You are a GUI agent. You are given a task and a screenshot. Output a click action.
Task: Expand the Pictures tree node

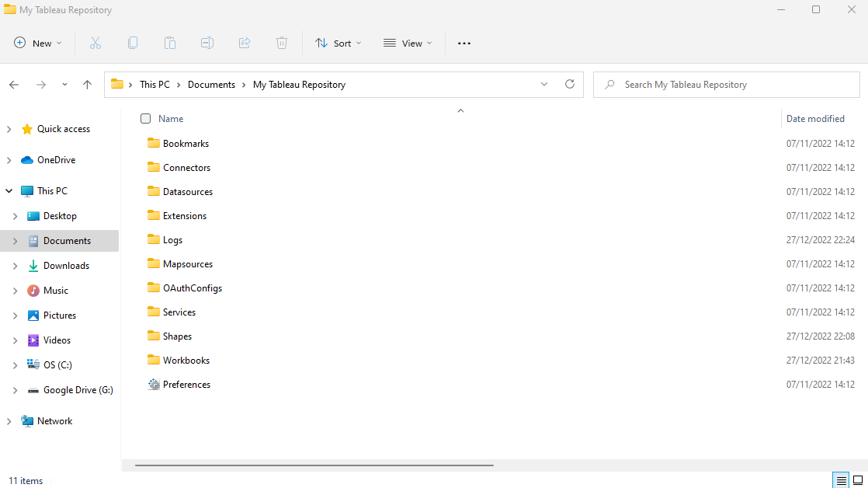[16, 315]
